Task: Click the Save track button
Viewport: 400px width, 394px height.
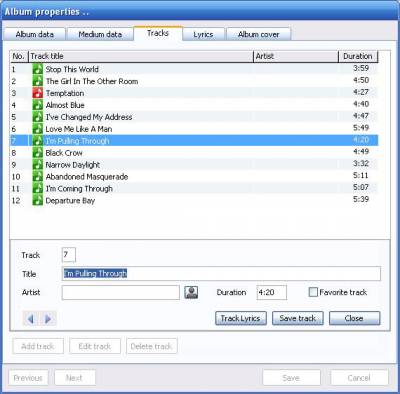Action: click(x=298, y=318)
